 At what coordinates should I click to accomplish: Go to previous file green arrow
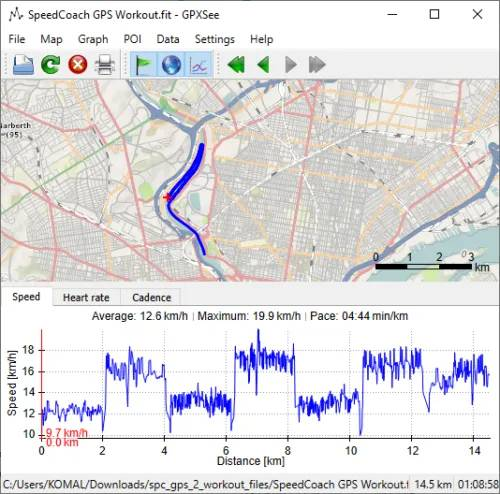pyautogui.click(x=264, y=64)
